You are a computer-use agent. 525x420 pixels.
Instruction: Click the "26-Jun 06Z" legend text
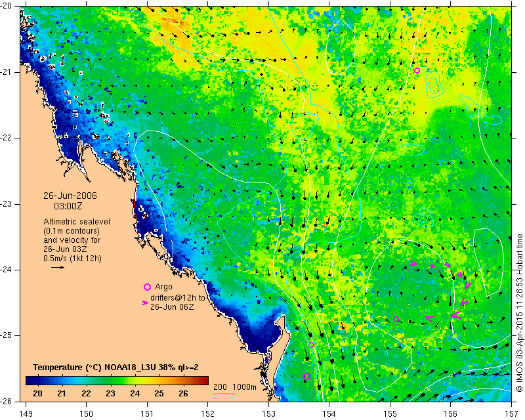pos(172,306)
